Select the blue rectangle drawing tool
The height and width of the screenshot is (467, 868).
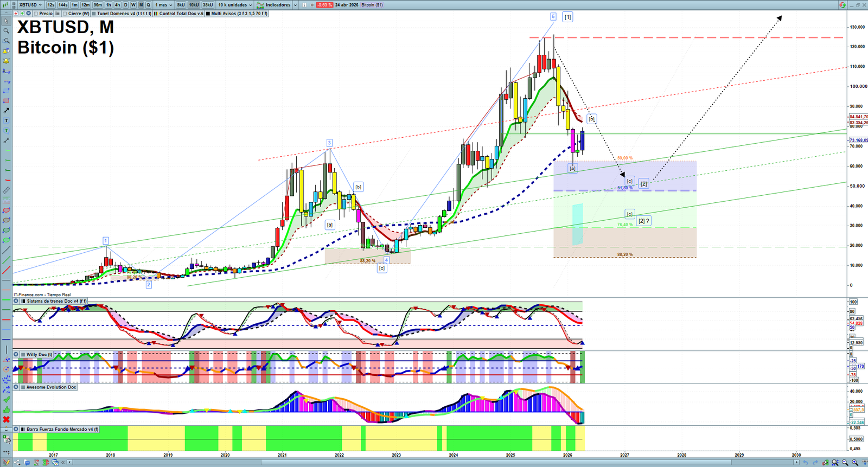point(6,91)
